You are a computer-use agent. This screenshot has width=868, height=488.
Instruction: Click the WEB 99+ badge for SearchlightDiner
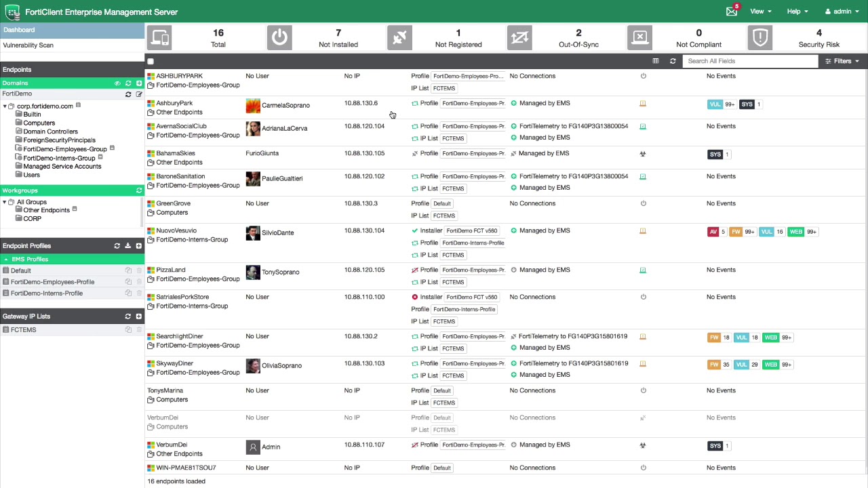(777, 338)
